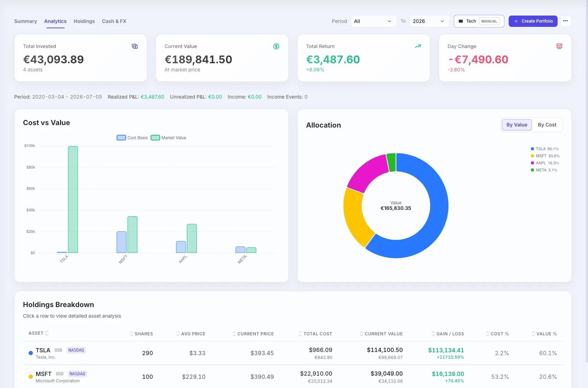Click the AAPL Market Value bar
This screenshot has height=388, width=588.
(192, 239)
